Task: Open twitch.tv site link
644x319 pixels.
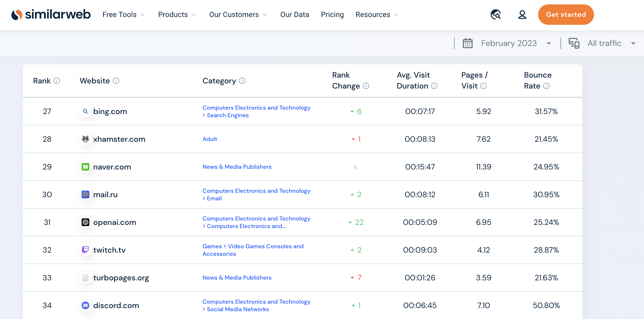Action: pyautogui.click(x=109, y=250)
